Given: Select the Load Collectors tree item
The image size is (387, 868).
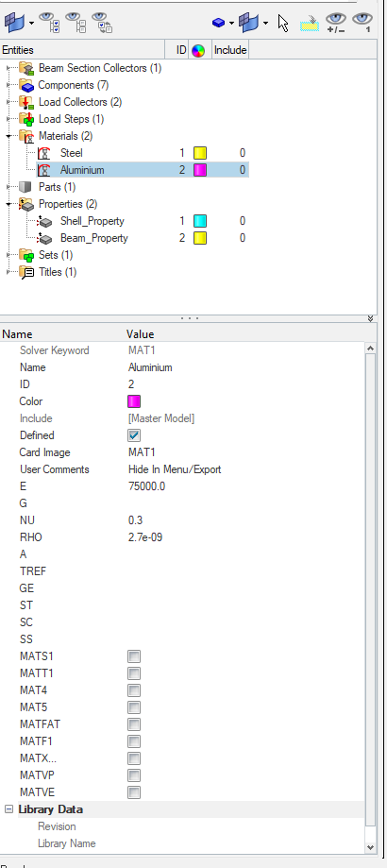Looking at the screenshot, I should [80, 102].
